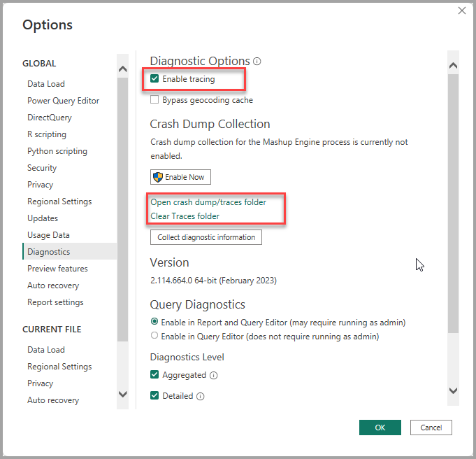Toggle the Aggregated diagnostics level checkbox

click(x=154, y=374)
